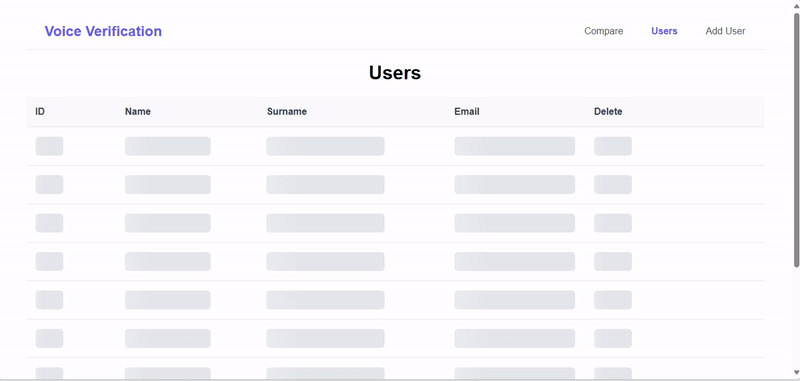Click the Surname column header
The height and width of the screenshot is (381, 800).
click(x=287, y=111)
